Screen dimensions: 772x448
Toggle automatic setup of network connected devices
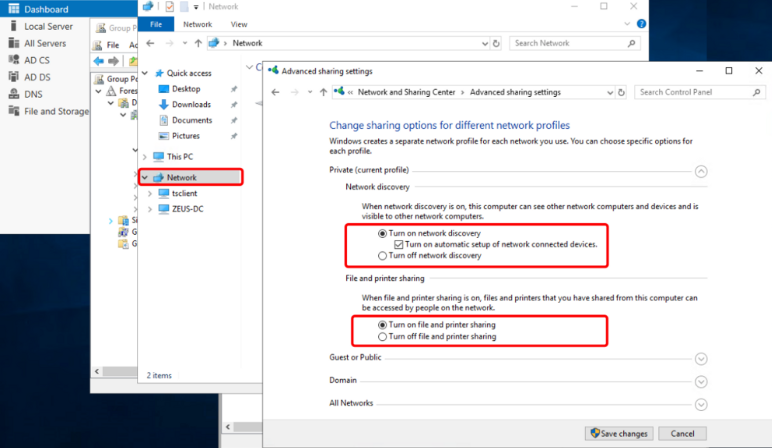[399, 244]
